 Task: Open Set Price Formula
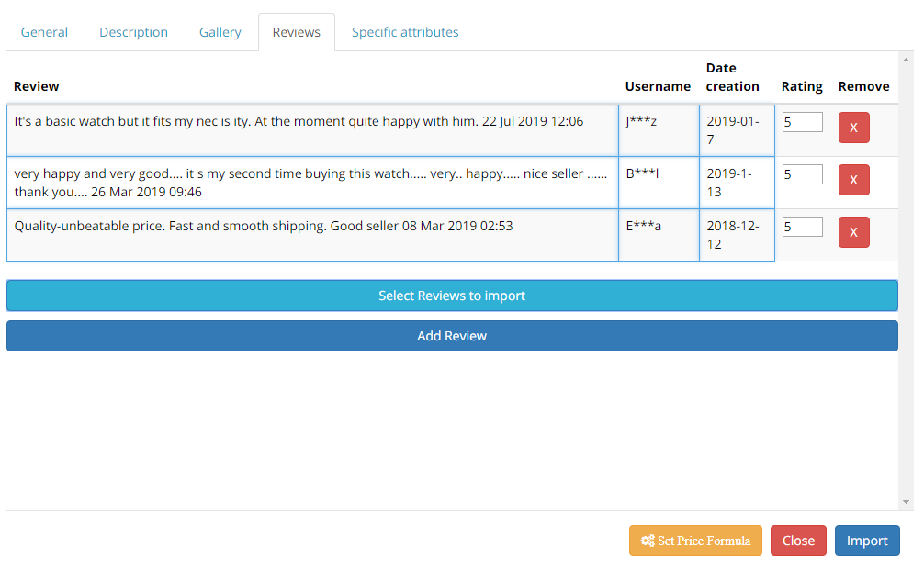[x=695, y=541]
